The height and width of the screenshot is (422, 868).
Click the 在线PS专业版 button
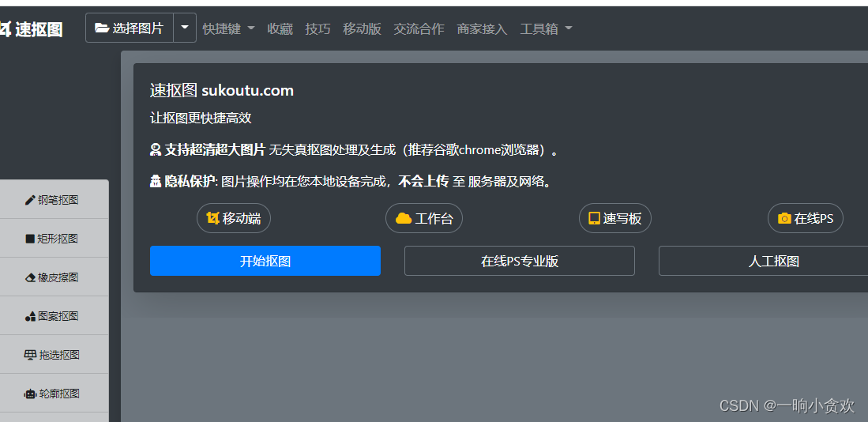519,261
